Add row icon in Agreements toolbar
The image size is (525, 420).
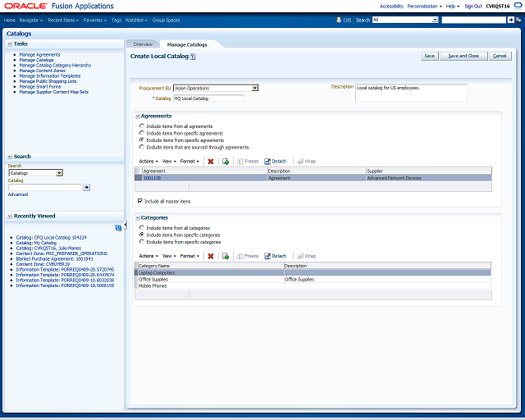tap(226, 162)
